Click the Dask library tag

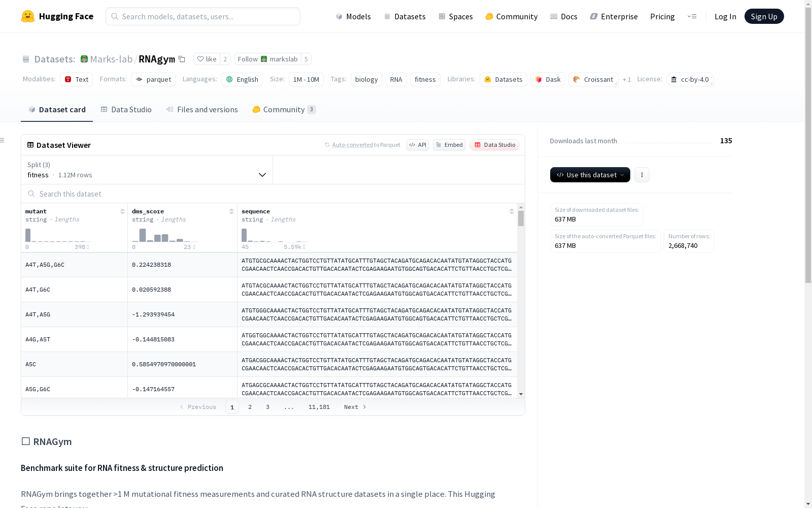pos(548,79)
